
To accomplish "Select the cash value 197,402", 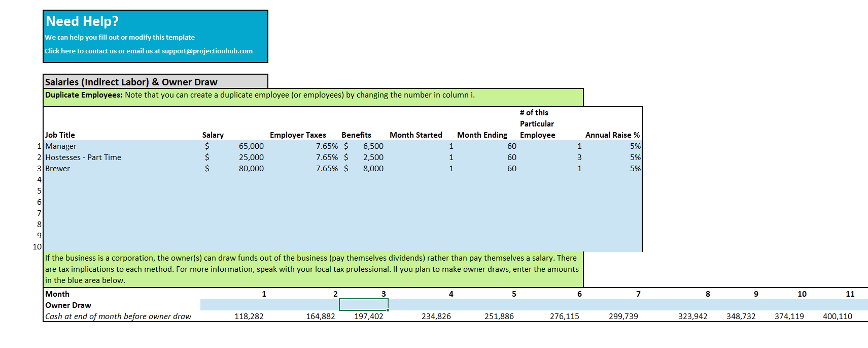I will point(369,317).
